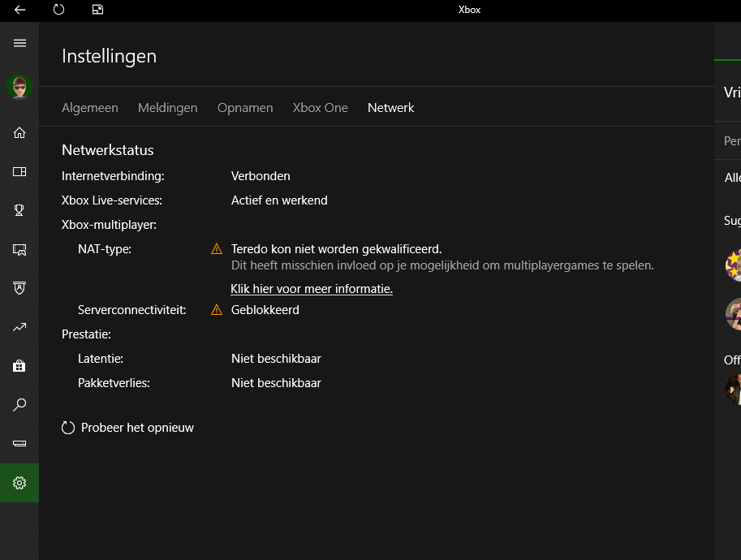Select the My Games collection icon
Image resolution: width=741 pixels, height=560 pixels.
click(x=19, y=171)
